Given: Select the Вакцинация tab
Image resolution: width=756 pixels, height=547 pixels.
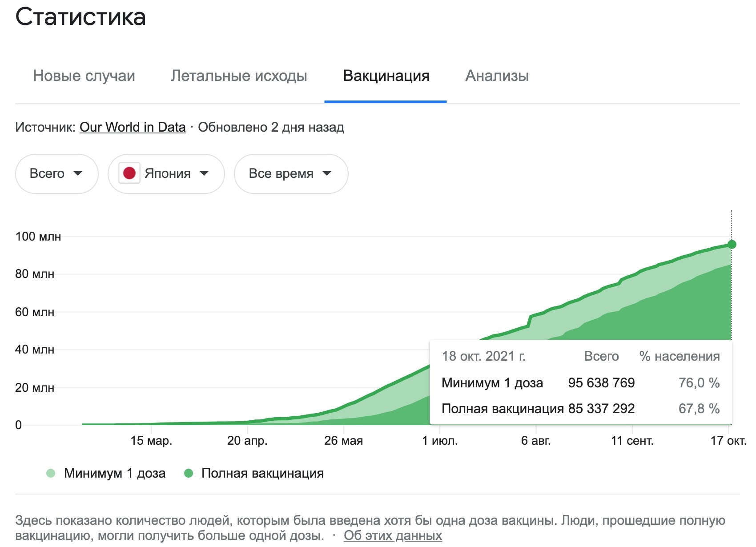Looking at the screenshot, I should tap(386, 76).
